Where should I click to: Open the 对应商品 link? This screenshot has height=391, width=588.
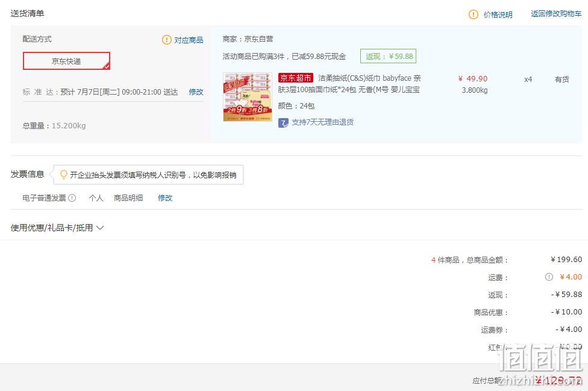(x=189, y=40)
